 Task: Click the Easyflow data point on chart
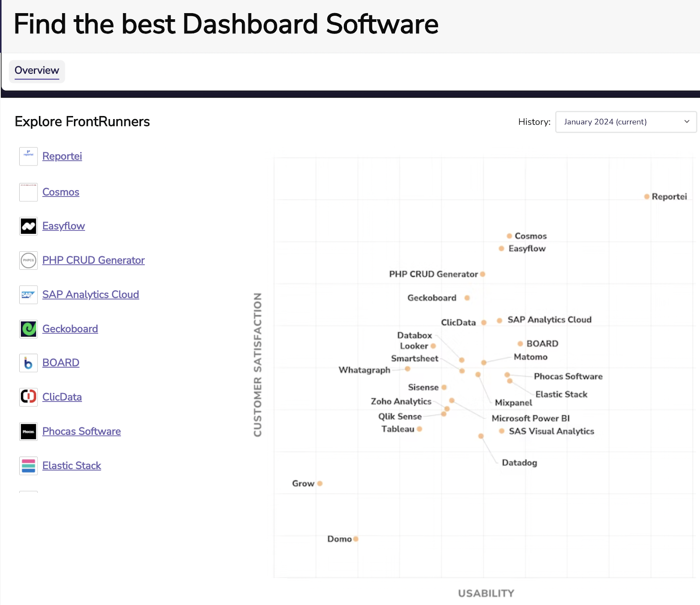pos(501,249)
